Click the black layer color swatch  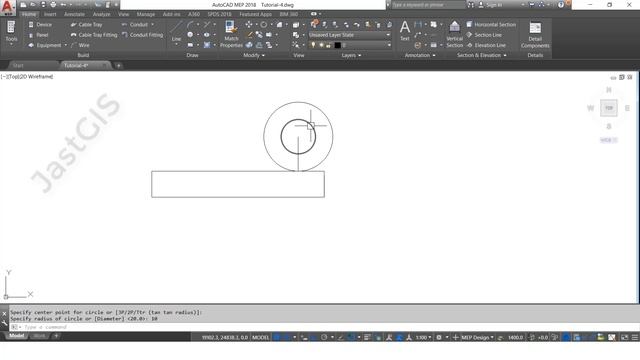(337, 45)
